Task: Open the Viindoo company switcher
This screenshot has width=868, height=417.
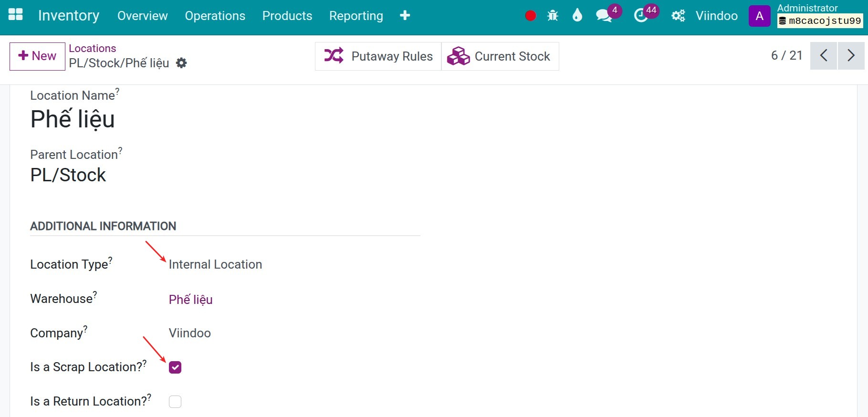Action: tap(716, 16)
